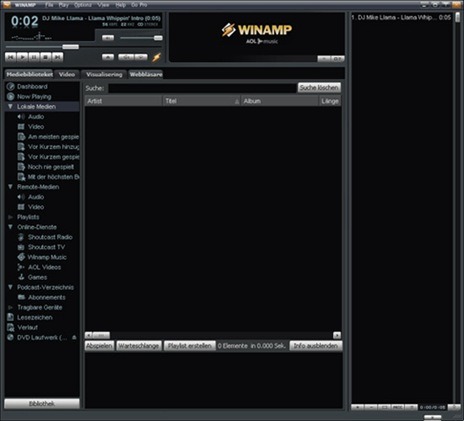
Task: Sort the list by Titel column
Action: coord(202,101)
